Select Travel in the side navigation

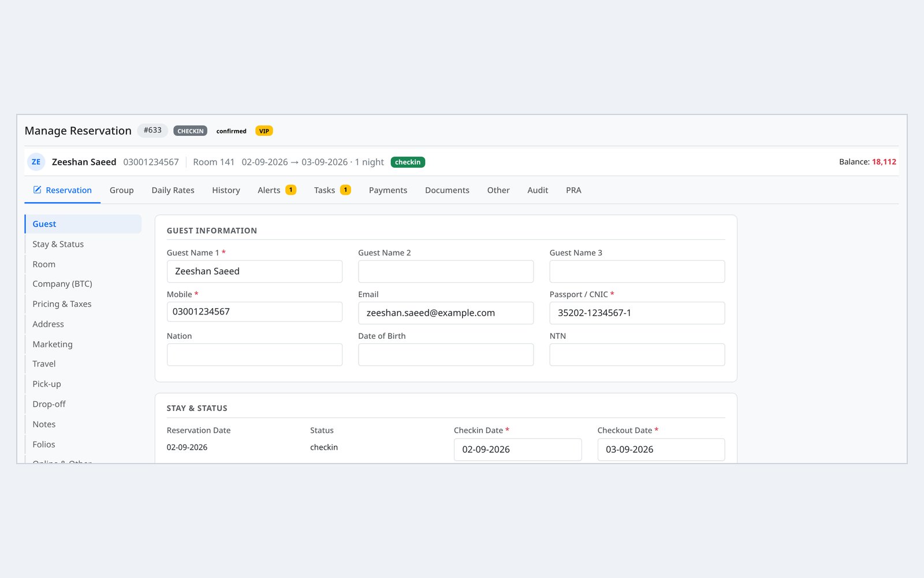83,364
